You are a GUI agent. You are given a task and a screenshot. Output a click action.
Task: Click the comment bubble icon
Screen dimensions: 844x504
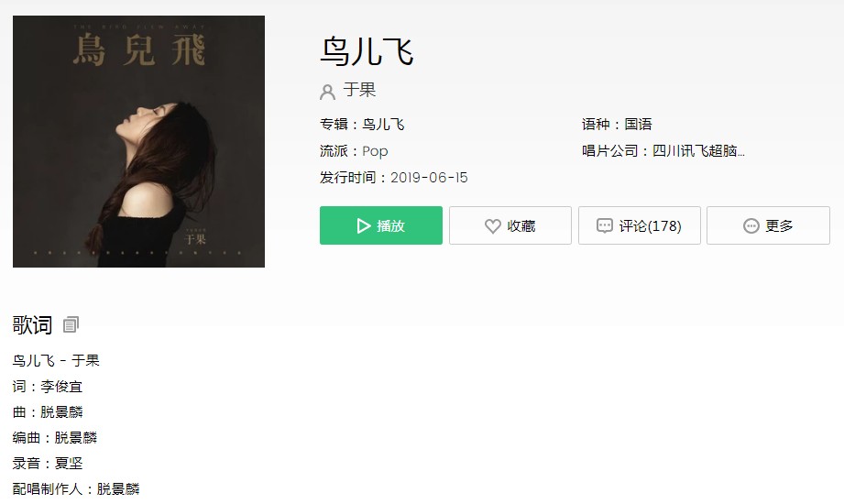click(605, 225)
